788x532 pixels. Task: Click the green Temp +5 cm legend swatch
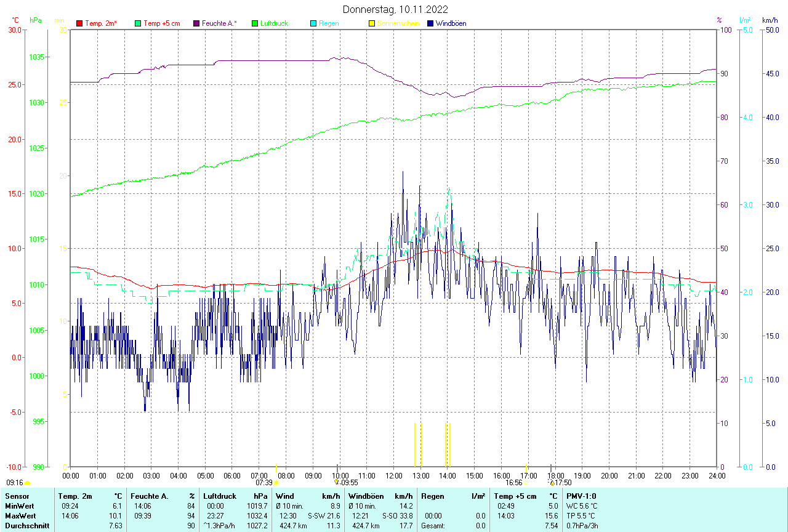[x=138, y=23]
